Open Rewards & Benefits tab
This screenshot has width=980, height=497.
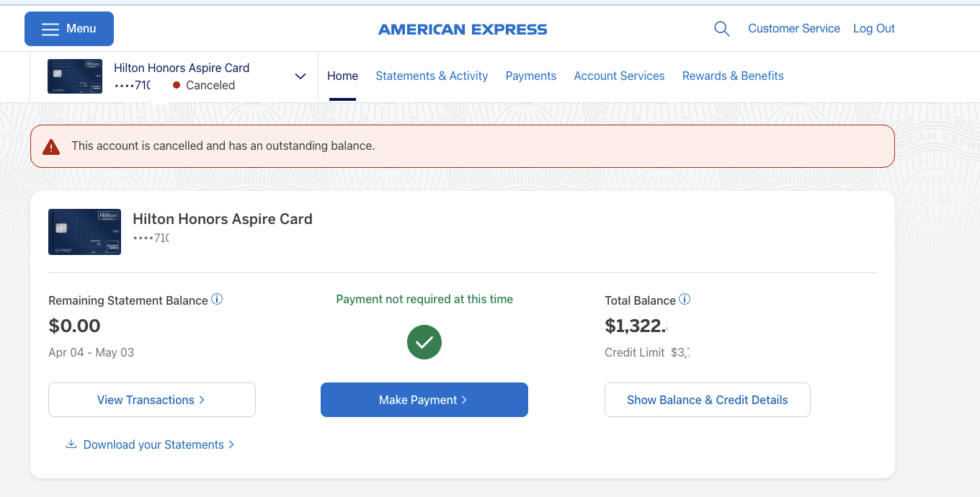pyautogui.click(x=733, y=76)
